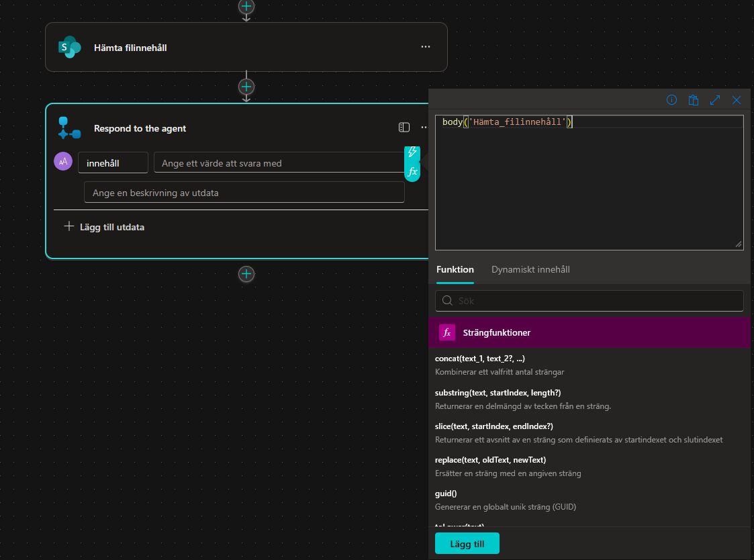754x560 pixels.
Task: Click the Lägg till button
Action: coord(467,544)
